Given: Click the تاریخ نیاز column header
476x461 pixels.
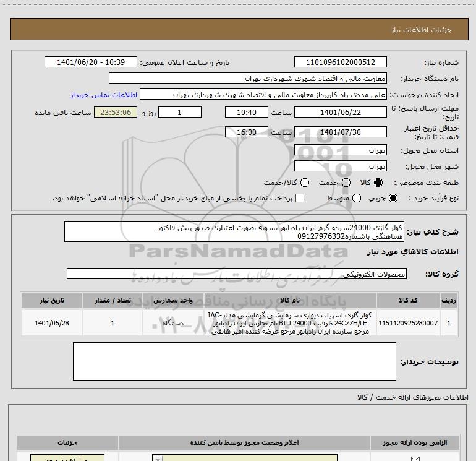Looking at the screenshot, I should (51, 300).
